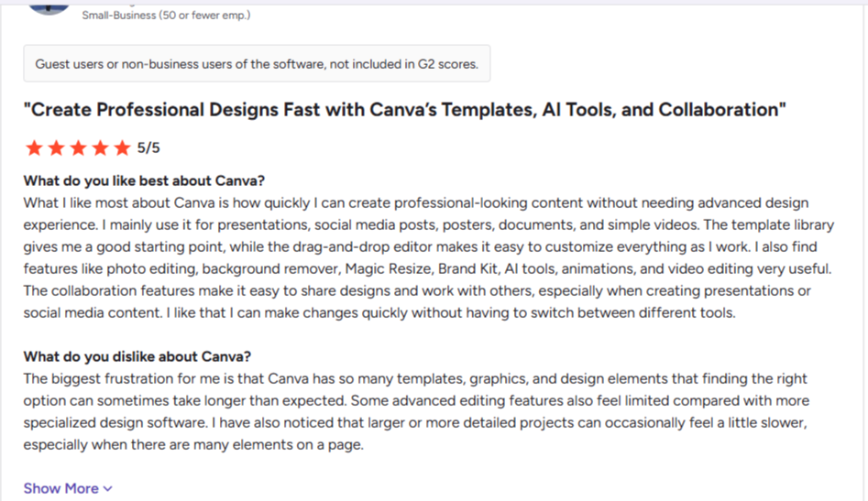Screen dimensions: 868x501
Task: Click the five-star rating icons
Action: [78, 147]
